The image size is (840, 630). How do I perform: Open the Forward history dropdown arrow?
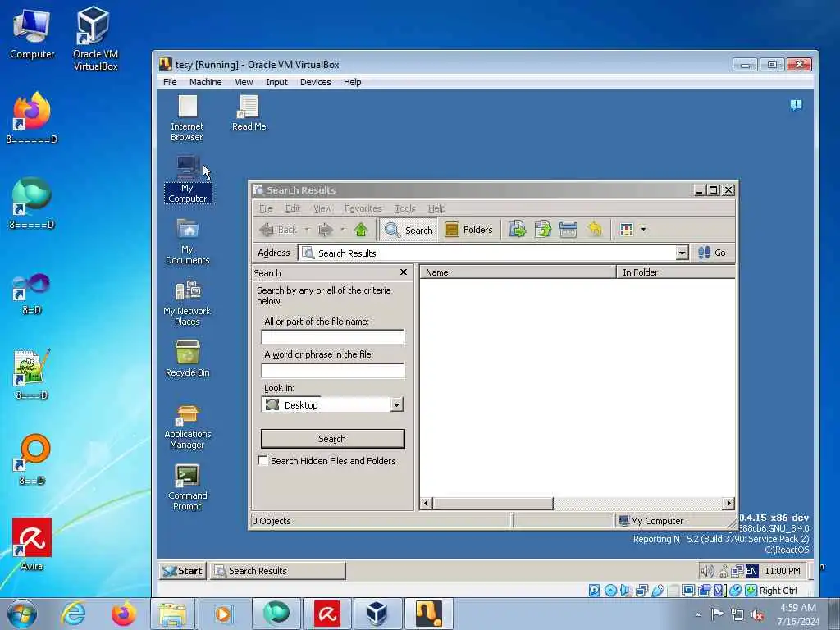pyautogui.click(x=342, y=230)
